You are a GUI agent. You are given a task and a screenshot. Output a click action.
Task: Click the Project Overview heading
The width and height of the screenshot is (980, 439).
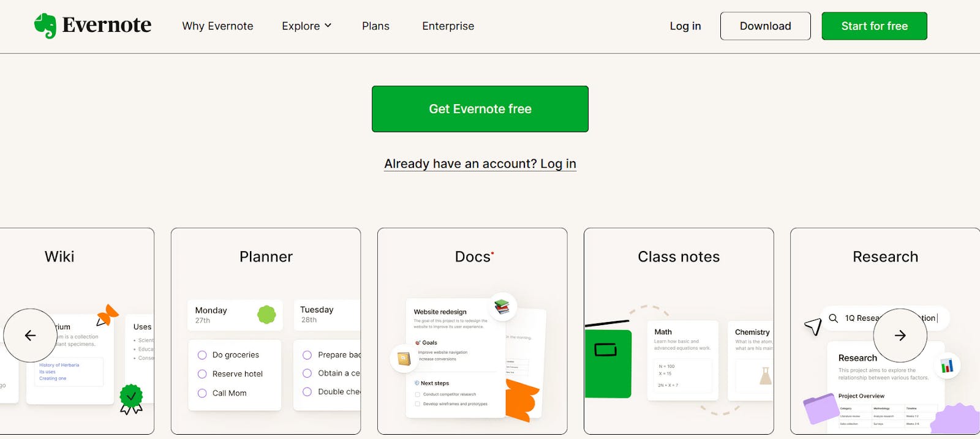[861, 396]
